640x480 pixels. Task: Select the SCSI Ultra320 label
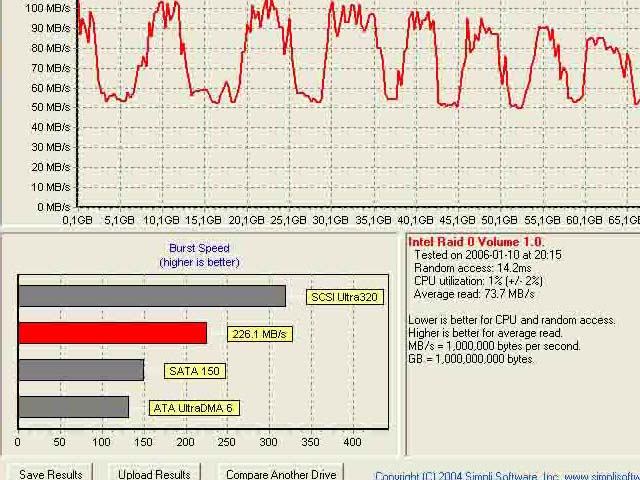pos(344,297)
